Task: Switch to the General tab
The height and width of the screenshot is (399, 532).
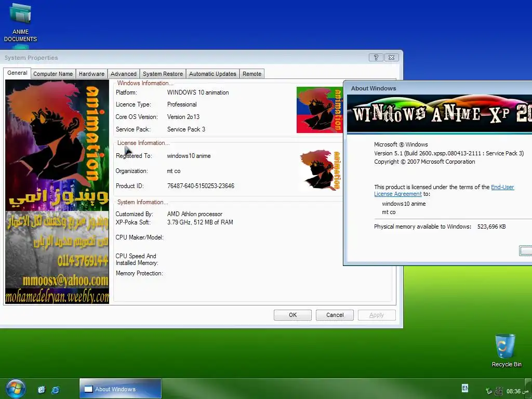Action: click(17, 73)
